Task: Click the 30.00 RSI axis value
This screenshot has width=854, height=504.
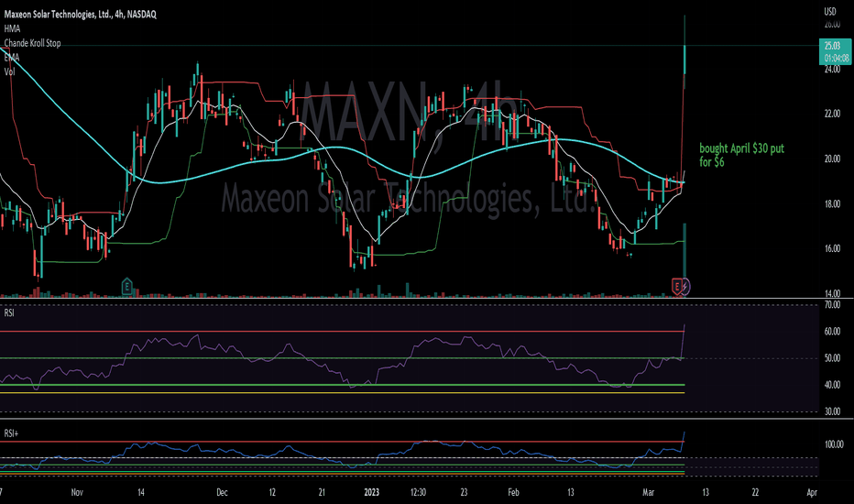Action: coord(832,411)
